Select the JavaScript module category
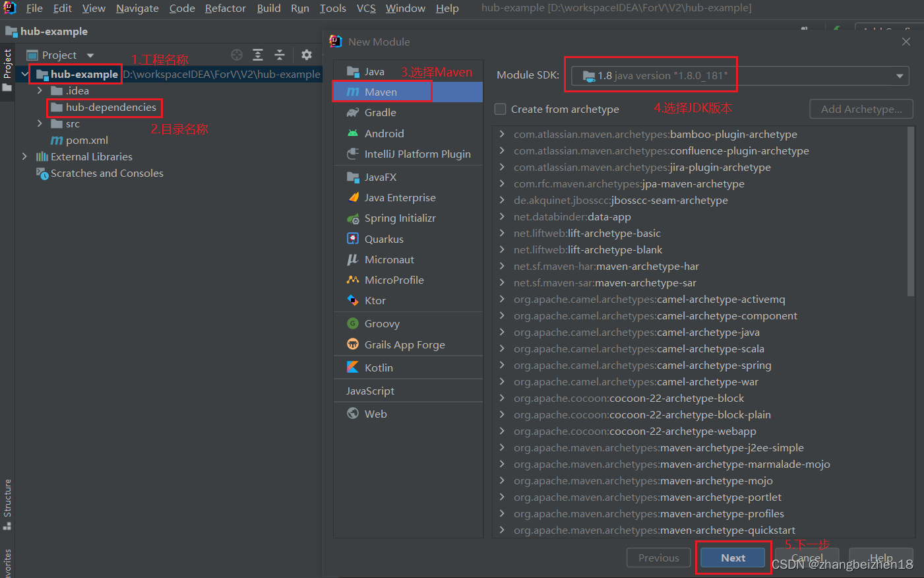Image resolution: width=924 pixels, height=578 pixels. click(408, 391)
